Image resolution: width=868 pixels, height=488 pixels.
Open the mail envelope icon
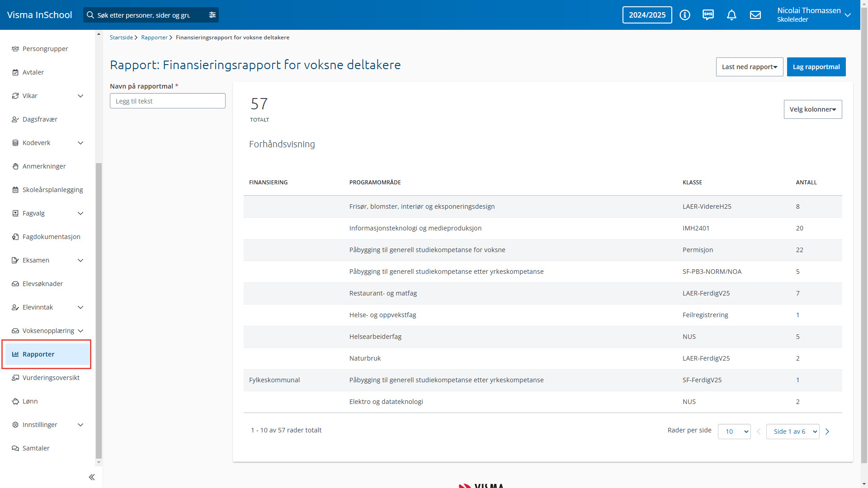click(x=755, y=15)
